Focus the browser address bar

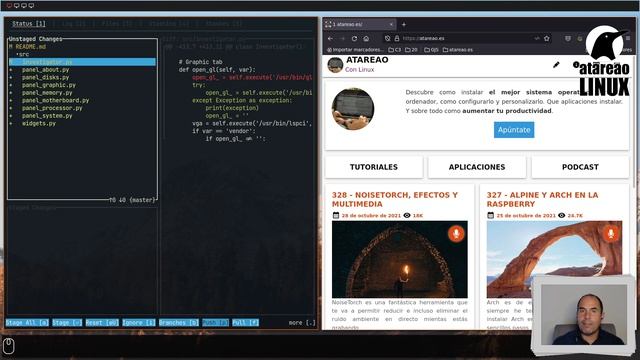(467, 38)
